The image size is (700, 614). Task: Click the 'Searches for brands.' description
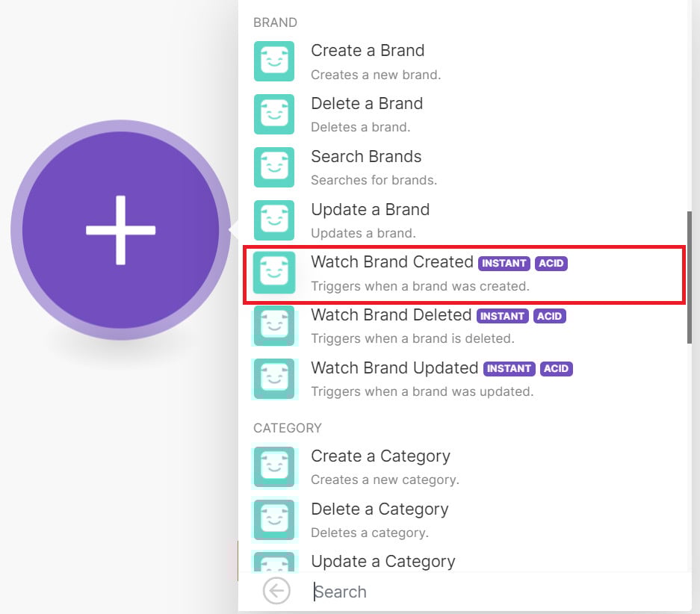coord(374,180)
